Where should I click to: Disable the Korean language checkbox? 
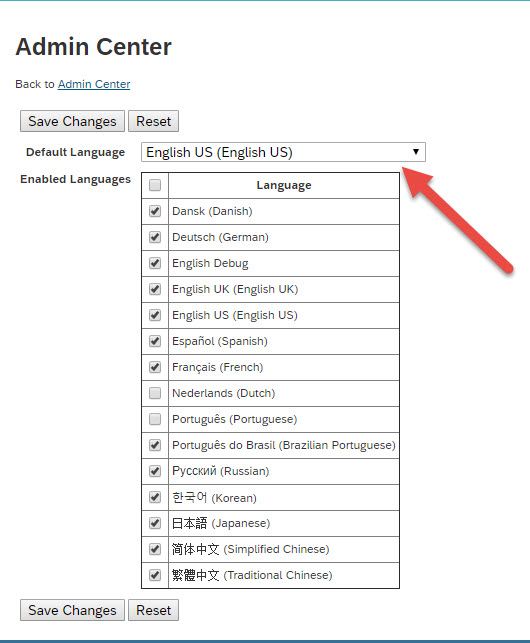(x=155, y=497)
